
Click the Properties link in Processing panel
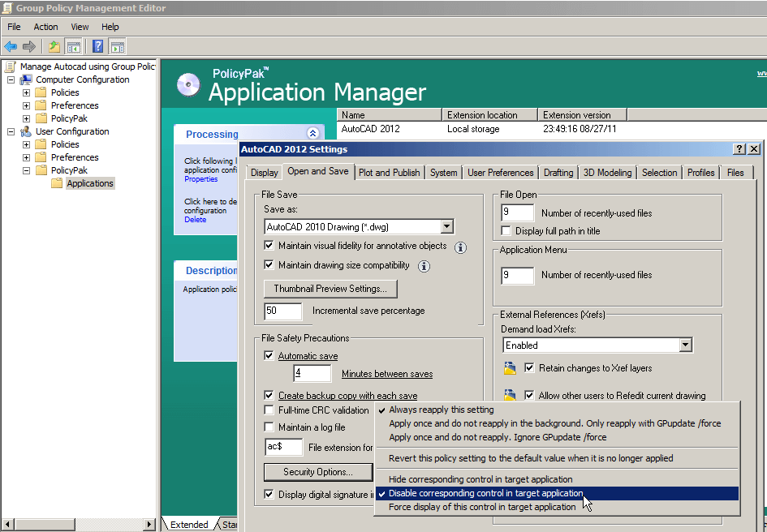coord(201,179)
